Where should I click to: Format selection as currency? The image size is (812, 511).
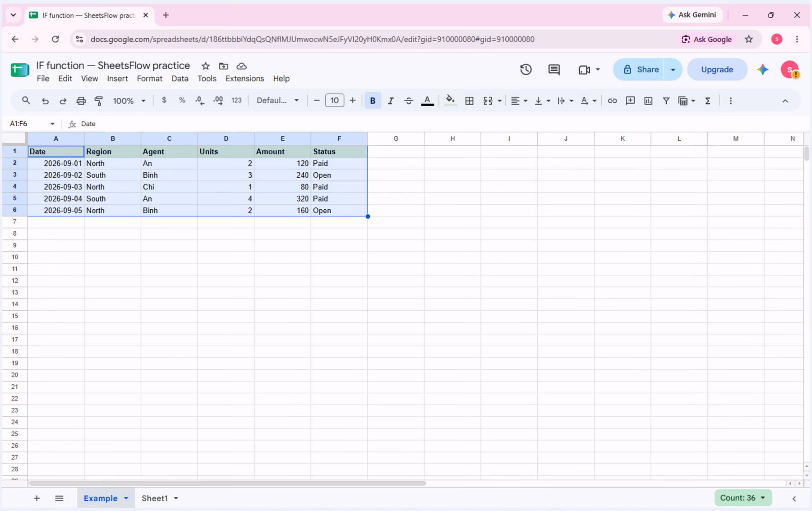tap(164, 101)
